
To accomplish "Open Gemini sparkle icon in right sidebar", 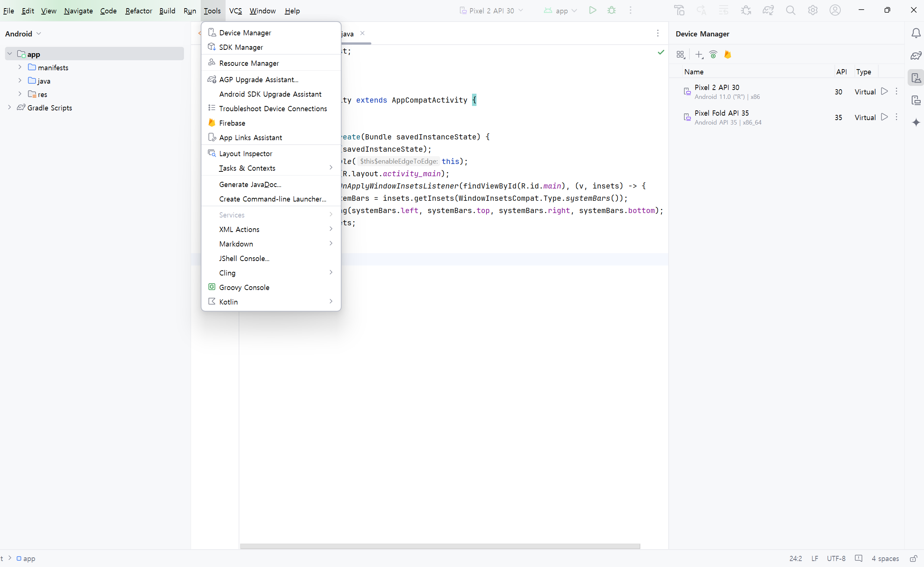I will point(916,122).
